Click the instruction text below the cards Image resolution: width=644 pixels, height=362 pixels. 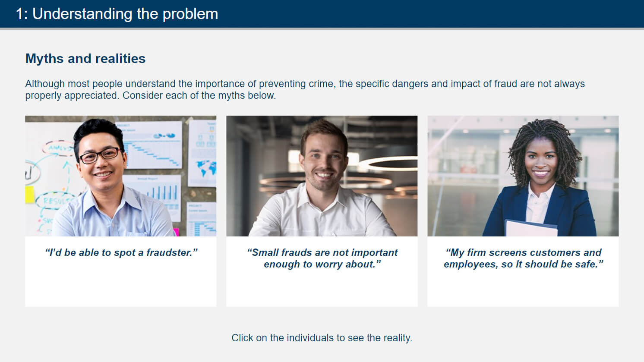[322, 338]
